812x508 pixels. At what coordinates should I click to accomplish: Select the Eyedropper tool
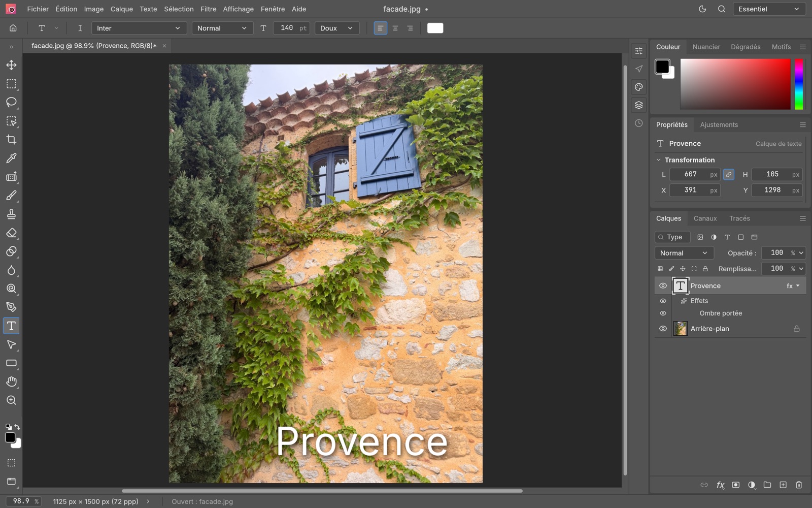click(11, 158)
